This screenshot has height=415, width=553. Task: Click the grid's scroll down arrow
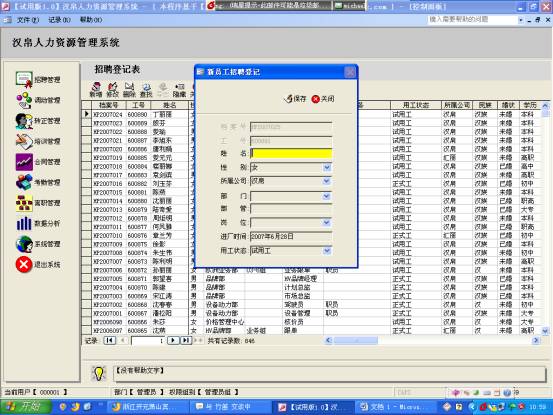coord(545,331)
